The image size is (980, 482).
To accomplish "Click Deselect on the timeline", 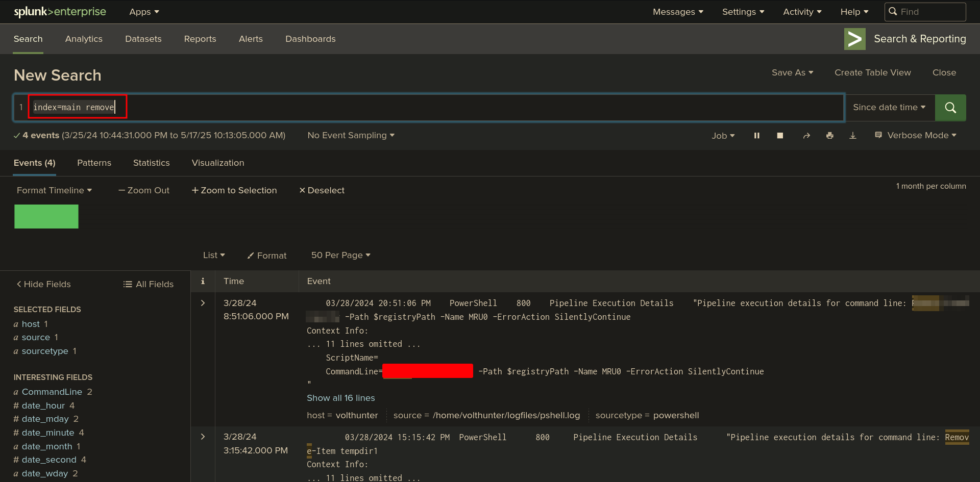I will pyautogui.click(x=322, y=190).
